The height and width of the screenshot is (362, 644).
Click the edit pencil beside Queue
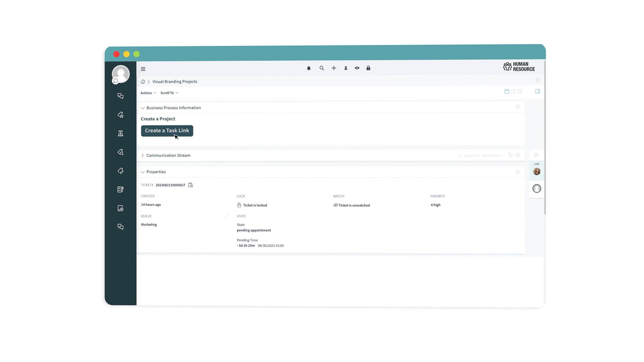point(226,216)
